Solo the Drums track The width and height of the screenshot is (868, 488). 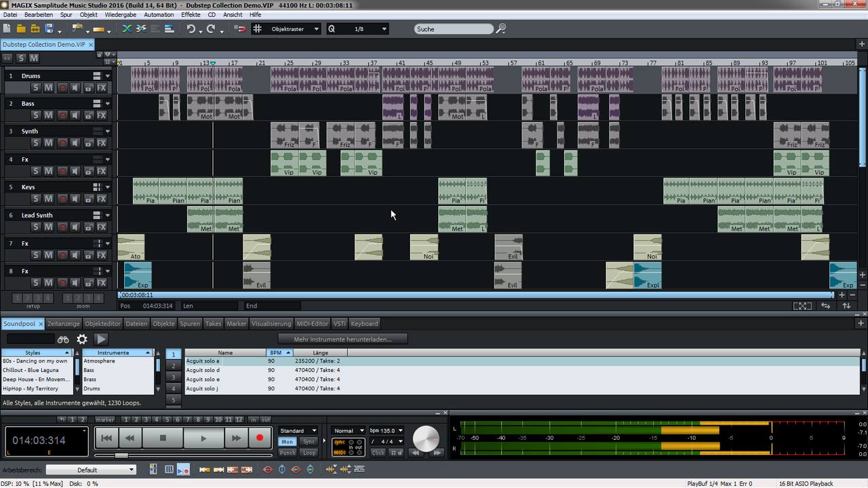36,87
